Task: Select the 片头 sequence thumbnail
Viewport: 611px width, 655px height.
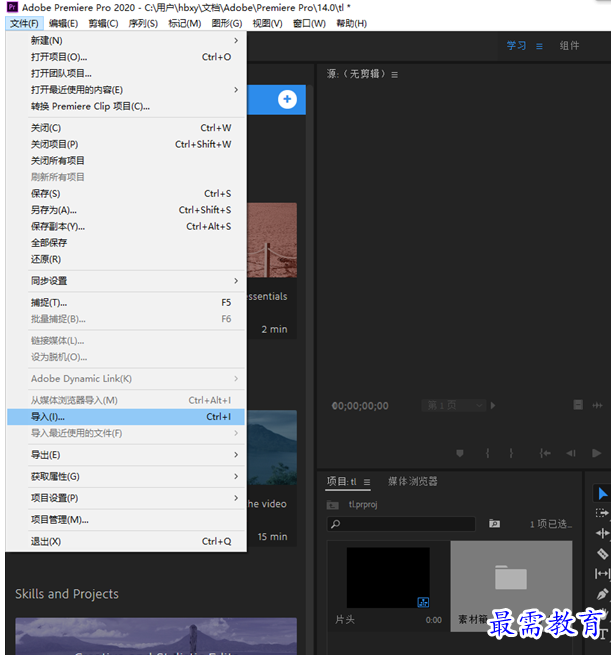Action: [388, 578]
